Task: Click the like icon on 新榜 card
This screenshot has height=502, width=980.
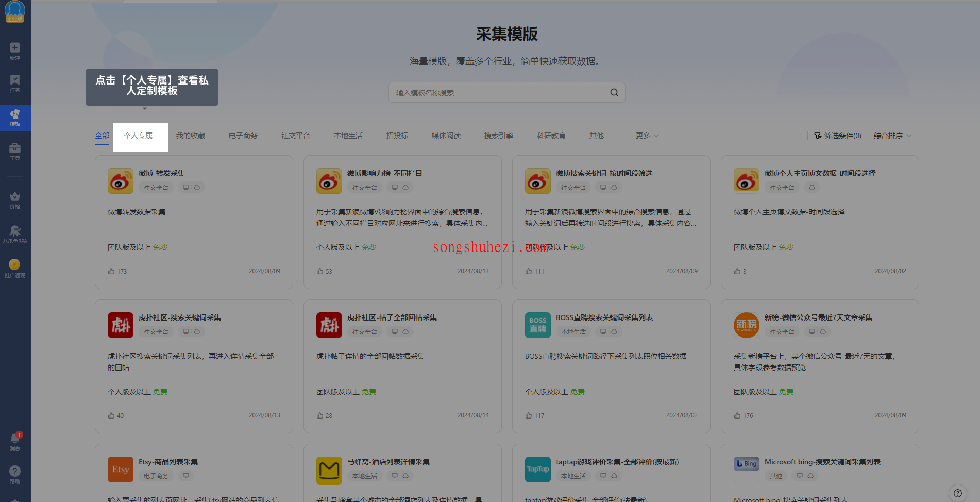Action: [x=737, y=415]
